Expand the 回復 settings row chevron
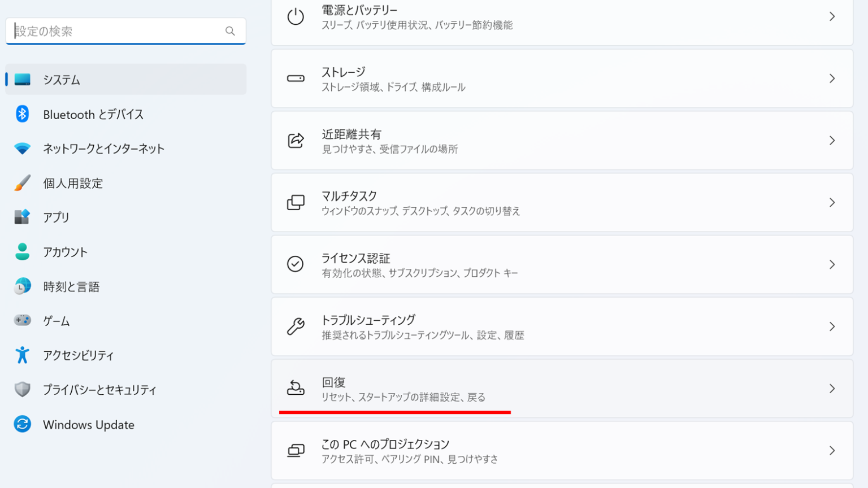Screen dimensions: 868x488 (x=832, y=389)
